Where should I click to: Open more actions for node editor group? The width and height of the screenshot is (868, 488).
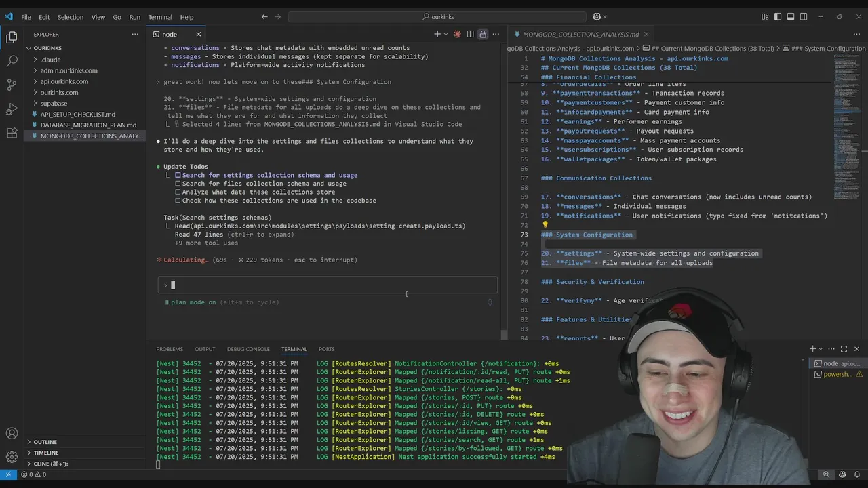point(495,34)
